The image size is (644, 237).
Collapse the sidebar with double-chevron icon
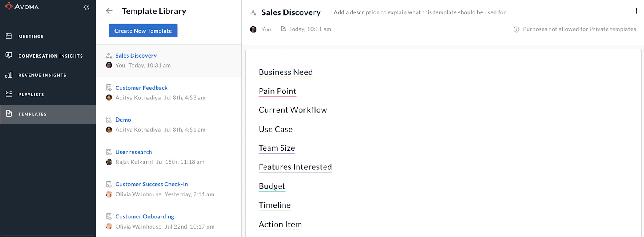click(x=87, y=7)
